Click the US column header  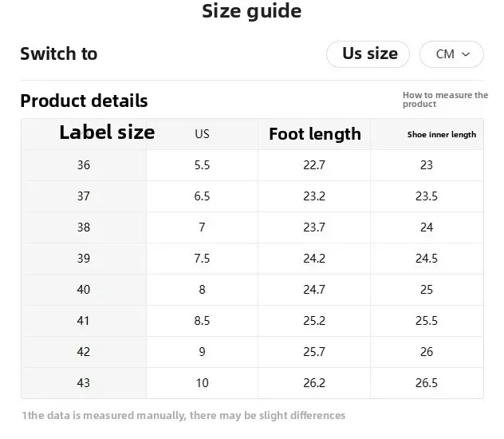[x=202, y=134]
